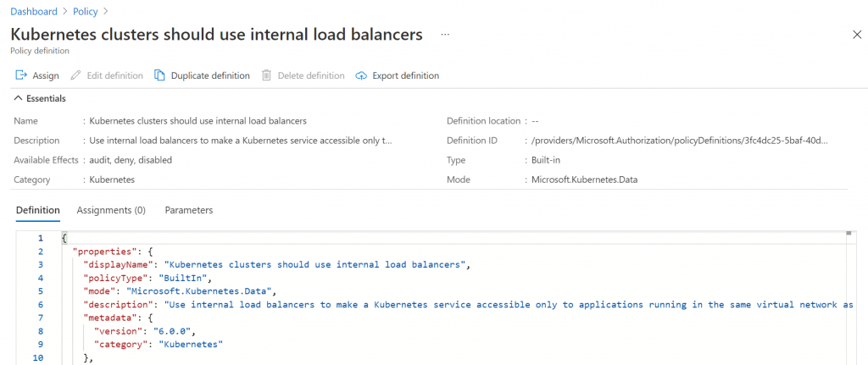Click the Delete definition trash icon
Viewport: 868px width, 365px height.
pos(266,75)
